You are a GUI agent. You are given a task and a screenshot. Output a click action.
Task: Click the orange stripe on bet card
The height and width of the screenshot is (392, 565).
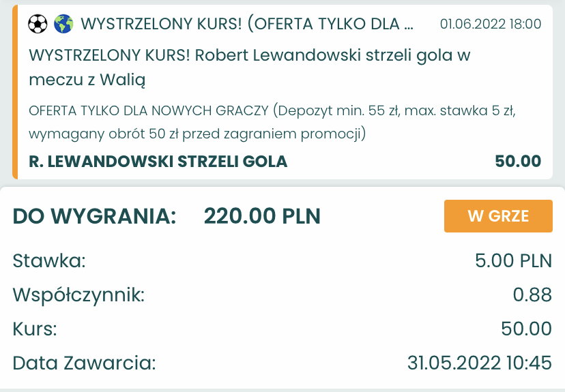coord(15,92)
